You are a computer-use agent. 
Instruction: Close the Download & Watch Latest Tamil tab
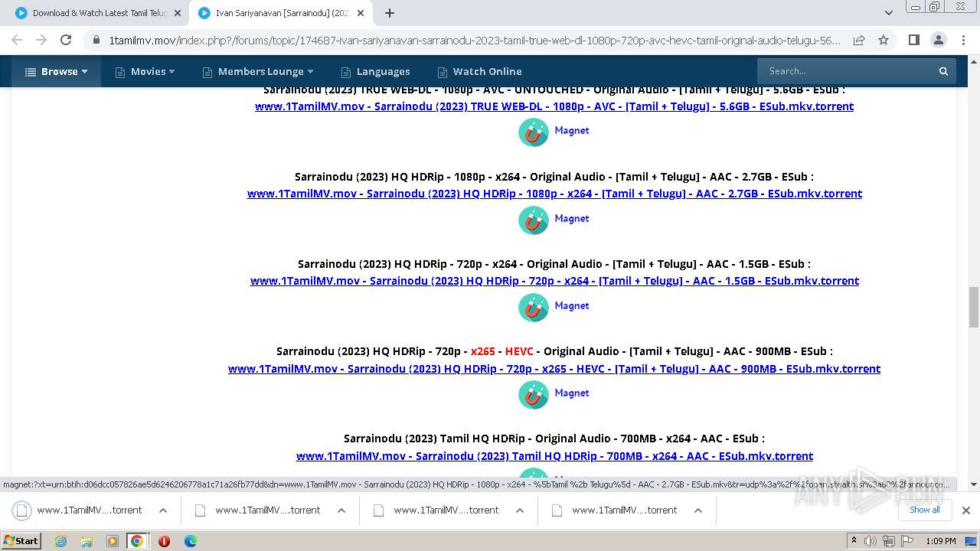(x=178, y=13)
